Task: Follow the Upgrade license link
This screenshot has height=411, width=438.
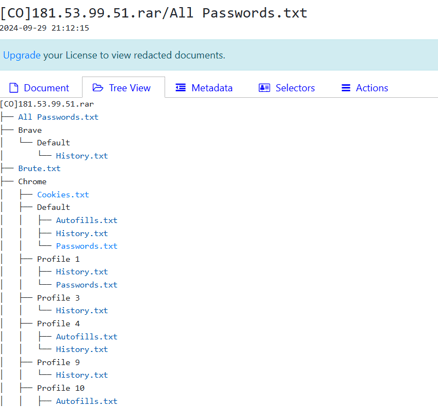Action: (22, 55)
